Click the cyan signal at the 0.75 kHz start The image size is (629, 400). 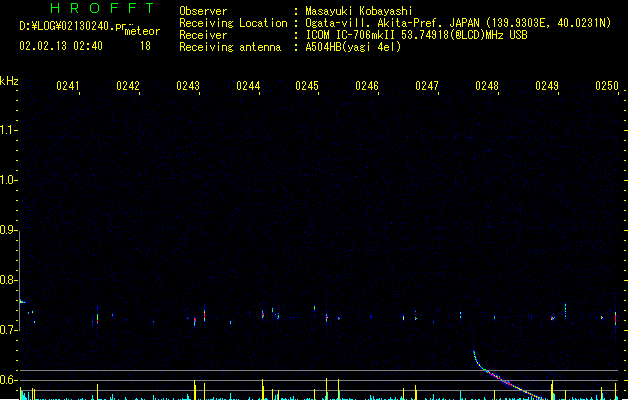[22, 302]
